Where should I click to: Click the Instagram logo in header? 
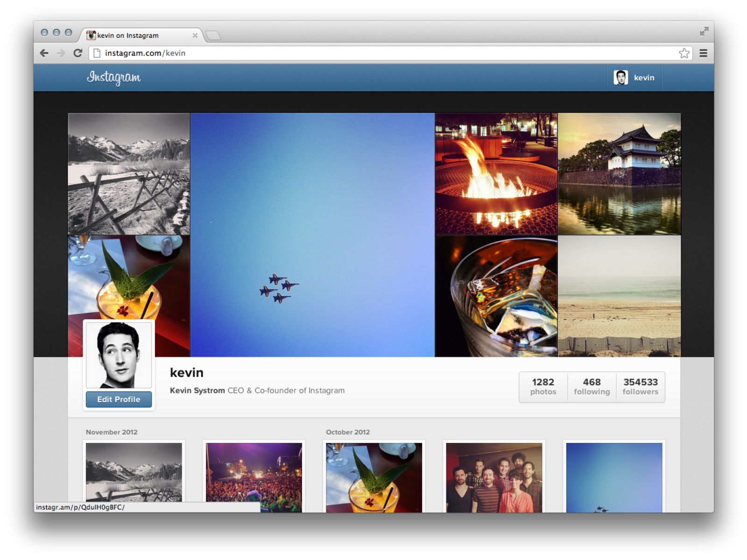(113, 77)
